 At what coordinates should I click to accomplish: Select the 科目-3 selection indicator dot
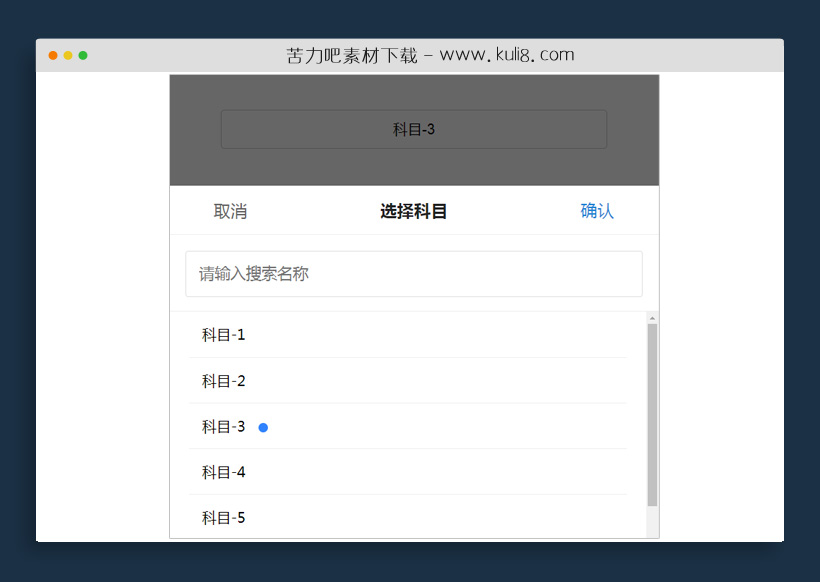pyautogui.click(x=263, y=427)
